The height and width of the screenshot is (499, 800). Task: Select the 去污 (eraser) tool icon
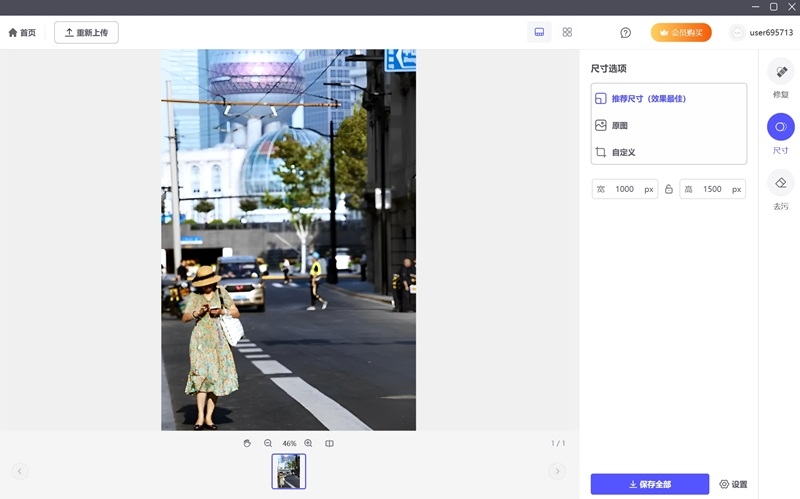[x=781, y=183]
